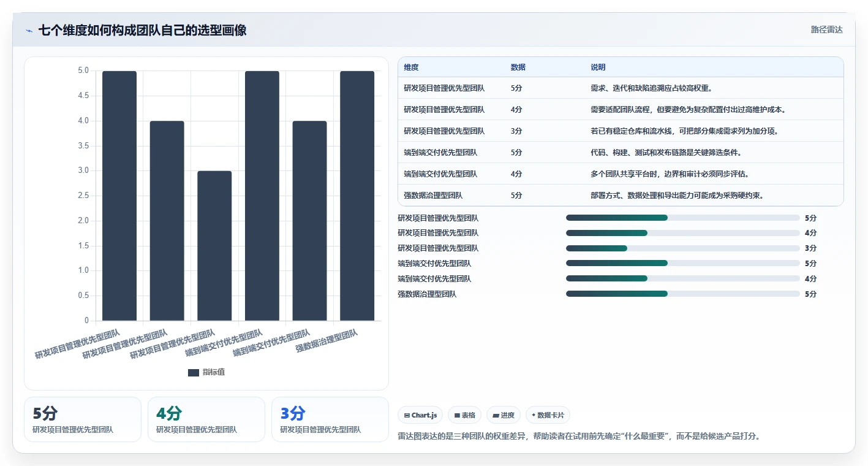Click the footer note starting 雷达图表达的是
Image resolution: width=868 pixels, height=466 pixels.
(579, 437)
